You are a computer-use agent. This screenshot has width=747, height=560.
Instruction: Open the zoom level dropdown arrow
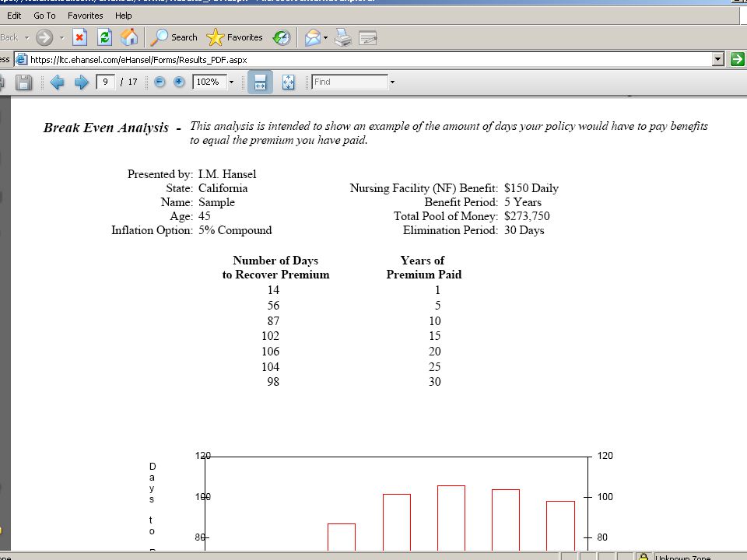tap(232, 82)
